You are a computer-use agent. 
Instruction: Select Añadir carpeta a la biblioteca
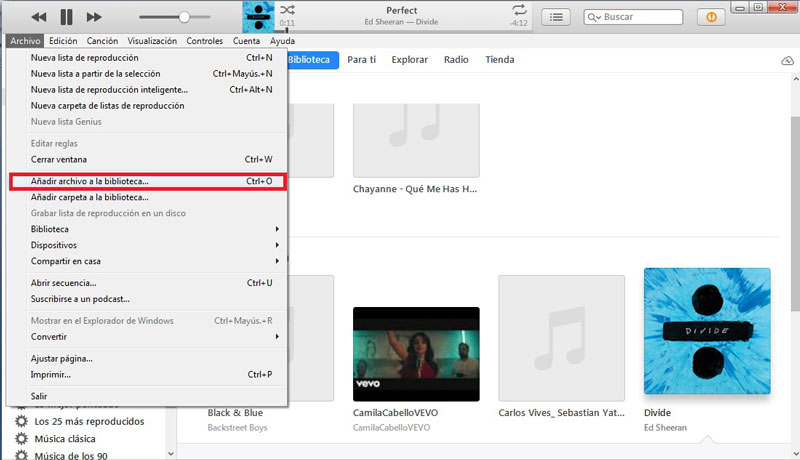pos(147,197)
